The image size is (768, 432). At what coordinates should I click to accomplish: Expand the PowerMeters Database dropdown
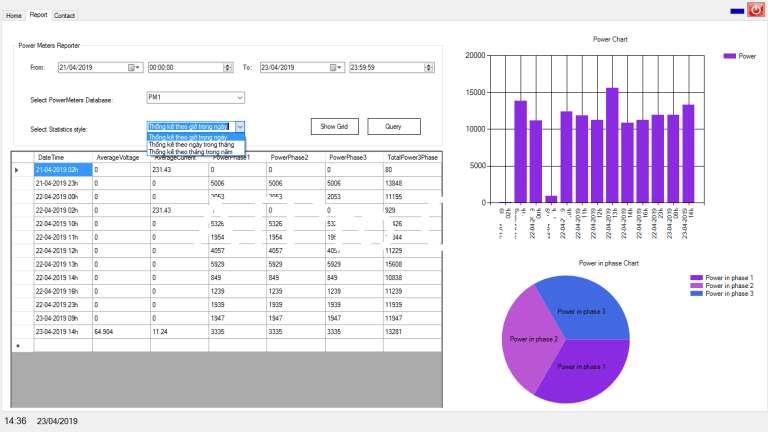tap(240, 98)
